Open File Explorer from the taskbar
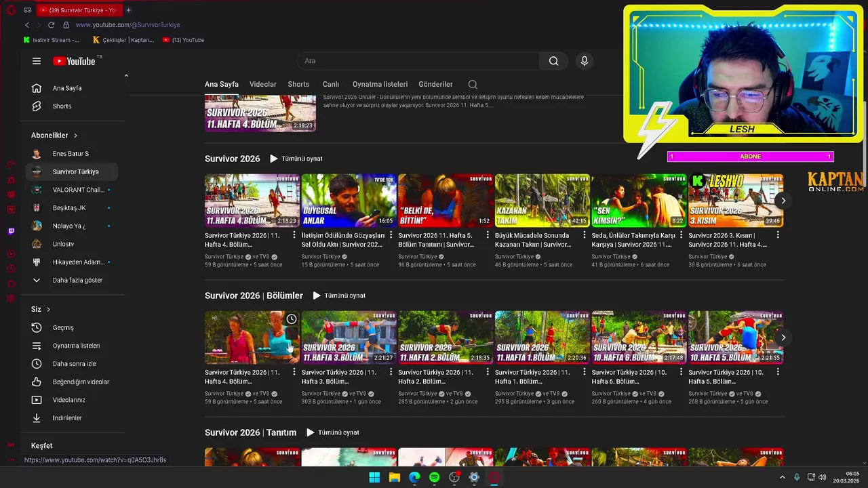The width and height of the screenshot is (868, 488). (394, 477)
